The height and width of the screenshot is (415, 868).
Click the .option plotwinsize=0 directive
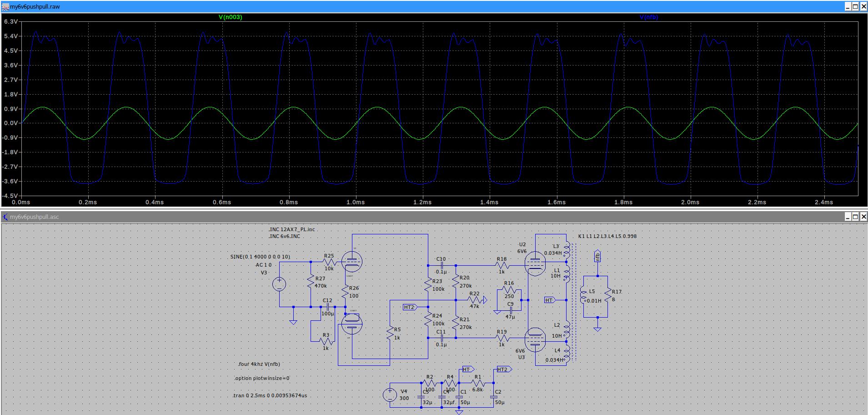click(x=262, y=378)
